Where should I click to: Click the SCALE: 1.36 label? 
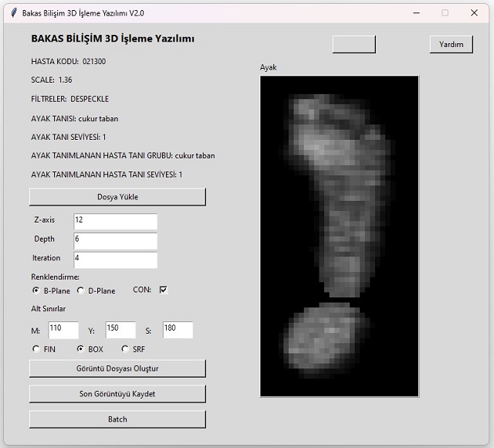(52, 80)
